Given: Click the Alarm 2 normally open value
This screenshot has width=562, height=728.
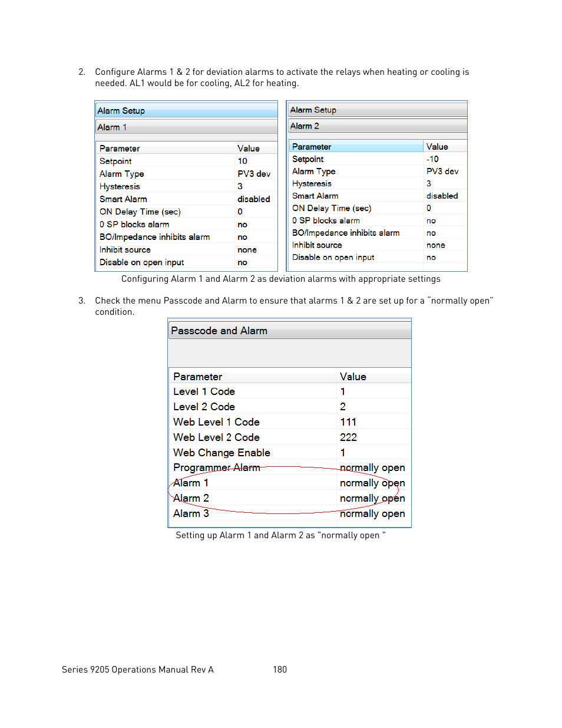Looking at the screenshot, I should [x=372, y=499].
